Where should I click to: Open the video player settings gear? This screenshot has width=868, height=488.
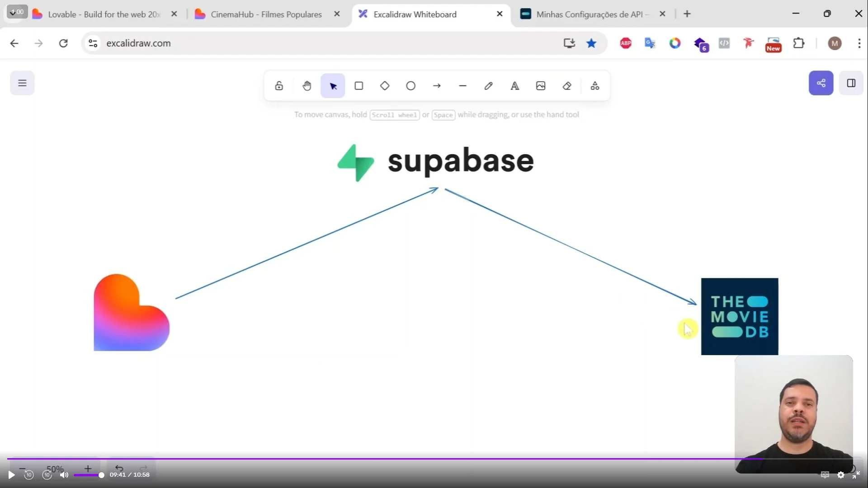coord(841,475)
